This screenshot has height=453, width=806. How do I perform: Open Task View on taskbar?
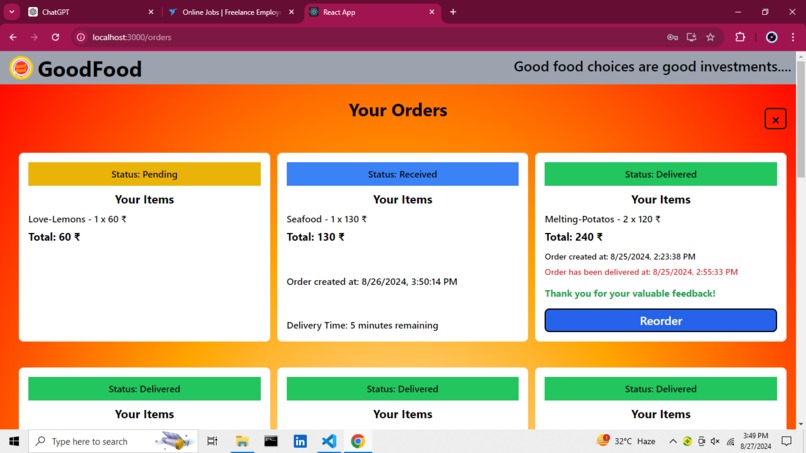(x=212, y=441)
